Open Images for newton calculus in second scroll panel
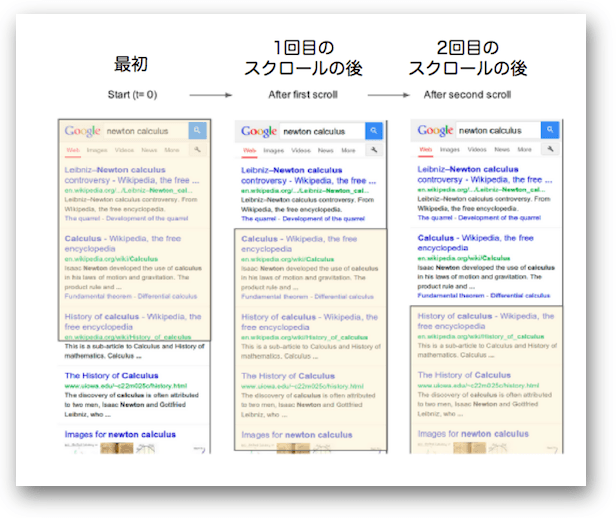The image size is (616, 518). point(473,434)
